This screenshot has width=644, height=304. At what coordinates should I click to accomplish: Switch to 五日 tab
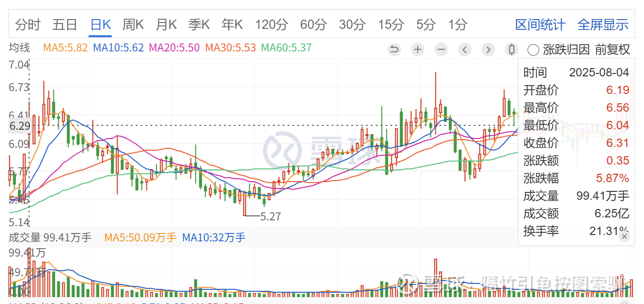[x=65, y=24]
